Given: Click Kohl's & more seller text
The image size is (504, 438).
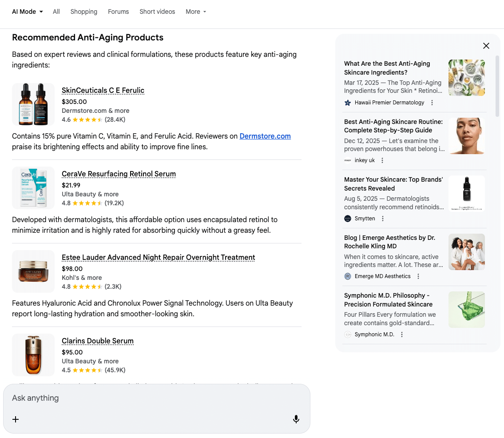Looking at the screenshot, I should tap(82, 278).
